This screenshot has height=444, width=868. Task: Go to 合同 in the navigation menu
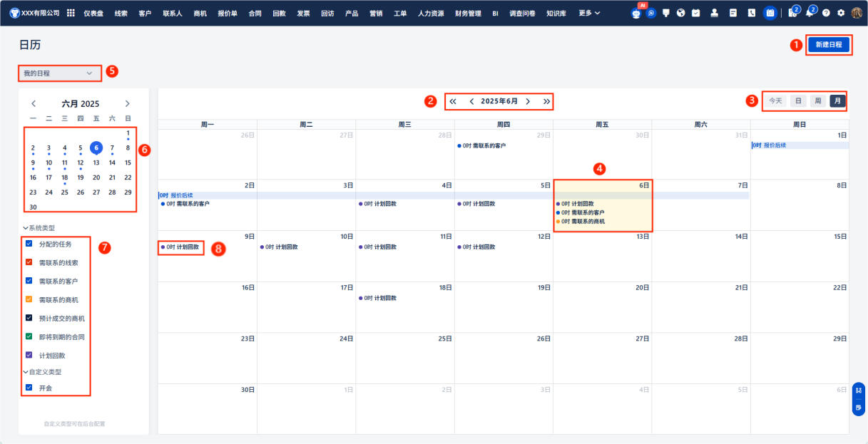click(255, 13)
